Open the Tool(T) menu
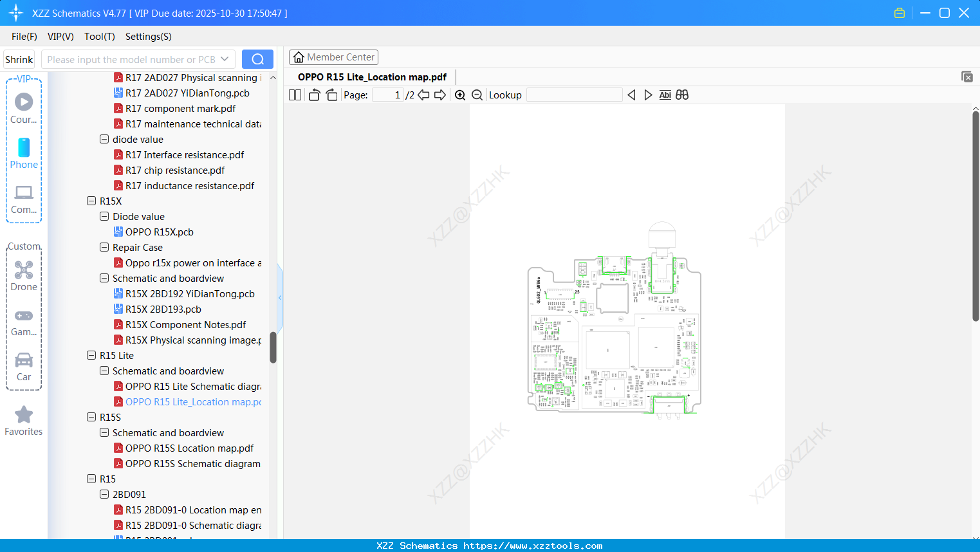This screenshot has height=552, width=980. coord(99,37)
